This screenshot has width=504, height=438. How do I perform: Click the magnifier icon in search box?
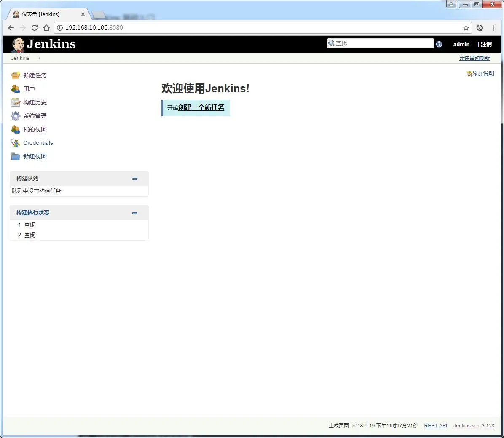coord(331,43)
